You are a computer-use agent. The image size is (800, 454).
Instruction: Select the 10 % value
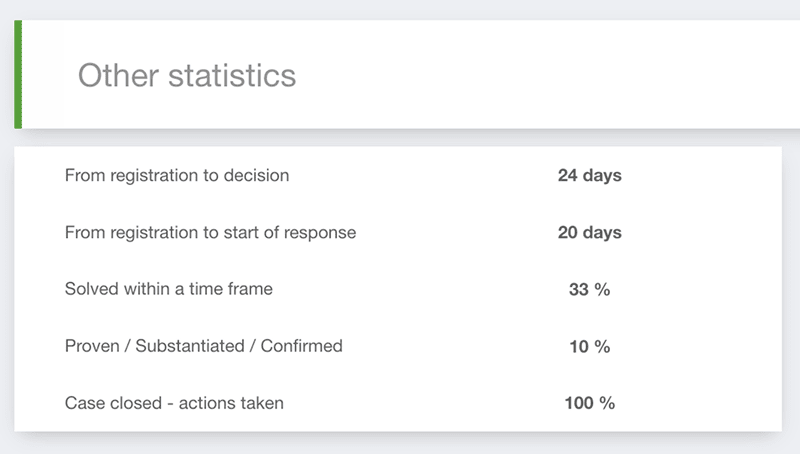589,347
